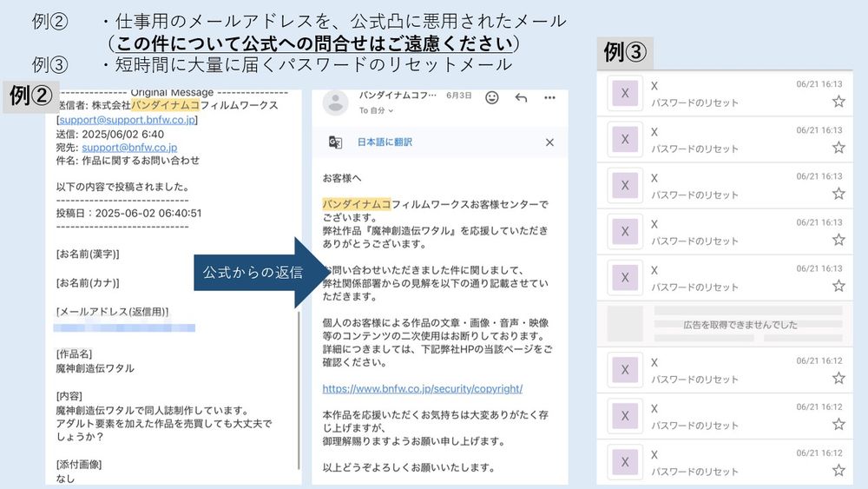This screenshot has width=868, height=489.
Task: Click the blurred reply email address
Action: [124, 327]
